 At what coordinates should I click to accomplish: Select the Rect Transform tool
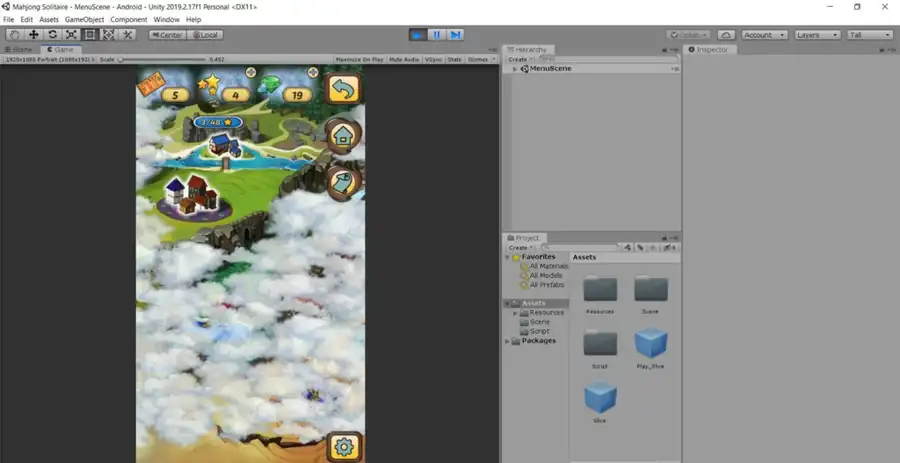[x=90, y=35]
